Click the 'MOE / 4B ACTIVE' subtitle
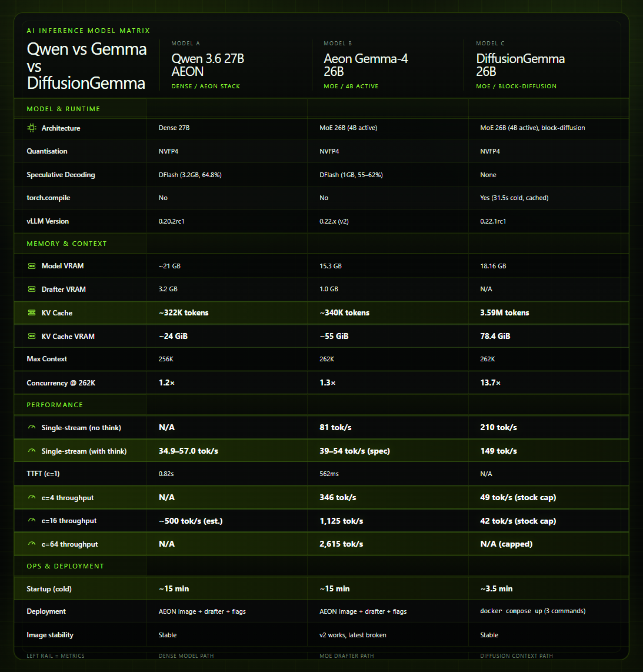This screenshot has height=672, width=643. click(x=351, y=86)
